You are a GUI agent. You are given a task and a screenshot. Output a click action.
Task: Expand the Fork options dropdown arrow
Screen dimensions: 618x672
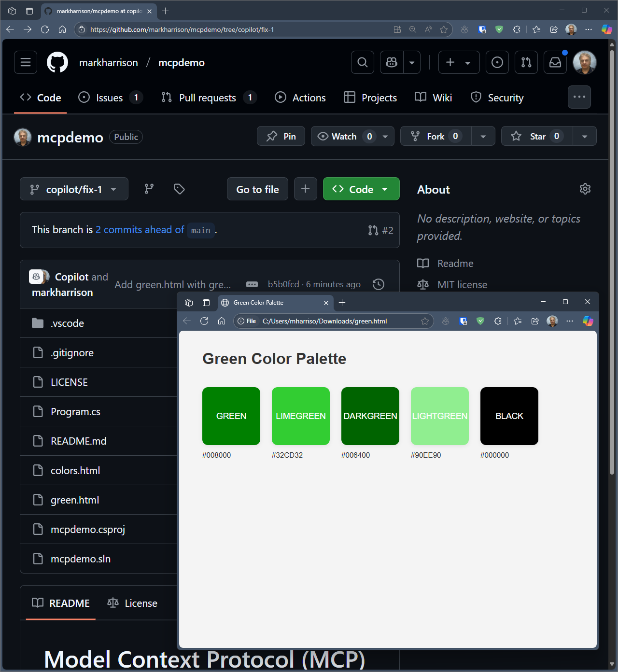(x=483, y=136)
